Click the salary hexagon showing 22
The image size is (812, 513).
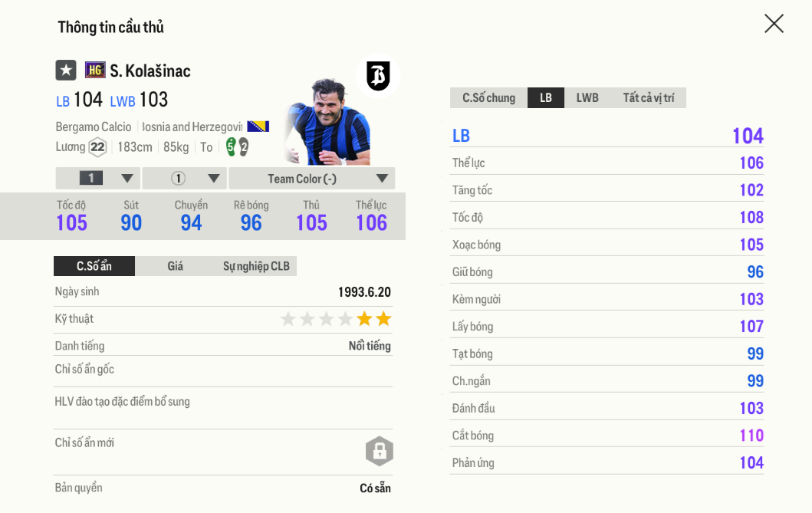(x=97, y=147)
